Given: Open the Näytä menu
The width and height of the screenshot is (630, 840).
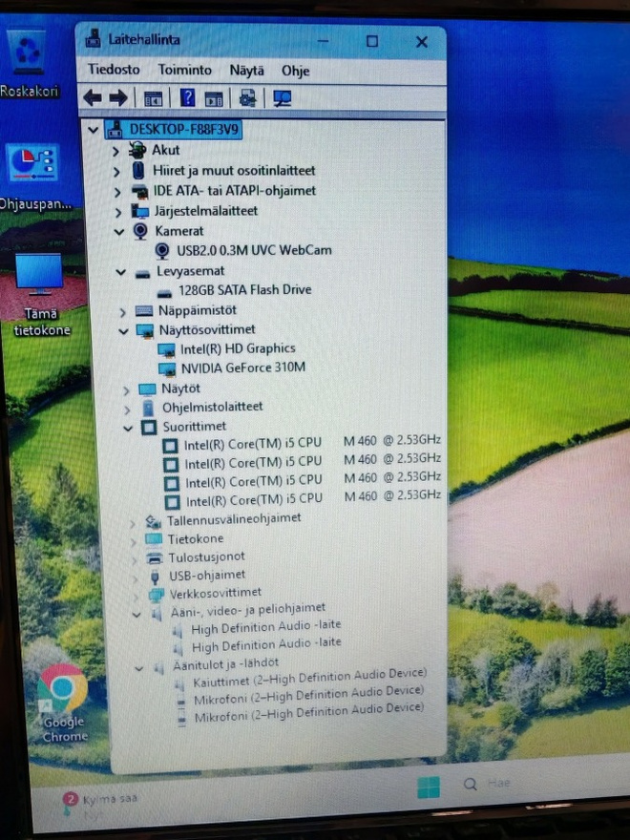Looking at the screenshot, I should (246, 71).
